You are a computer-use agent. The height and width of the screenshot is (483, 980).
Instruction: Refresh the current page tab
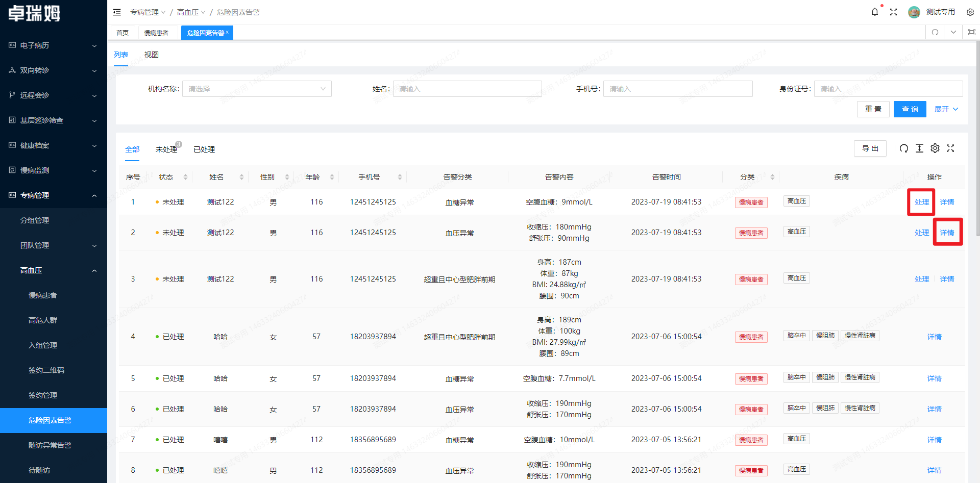pyautogui.click(x=935, y=33)
